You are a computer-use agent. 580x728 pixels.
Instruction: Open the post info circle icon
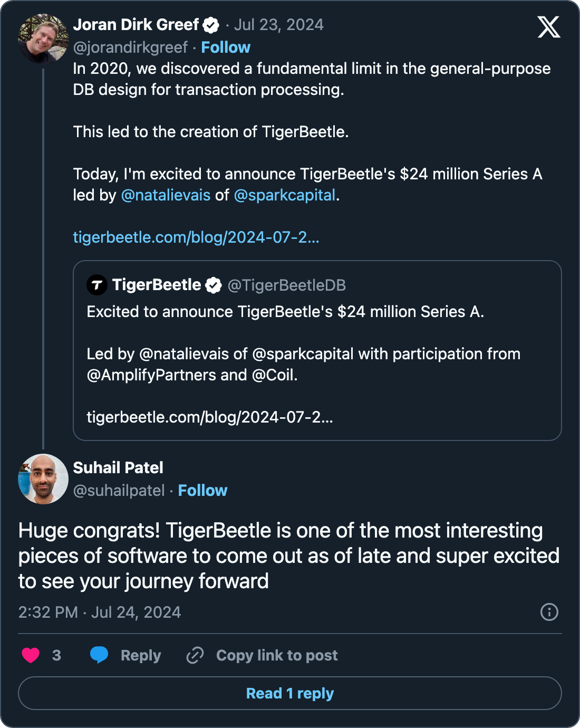pos(549,612)
